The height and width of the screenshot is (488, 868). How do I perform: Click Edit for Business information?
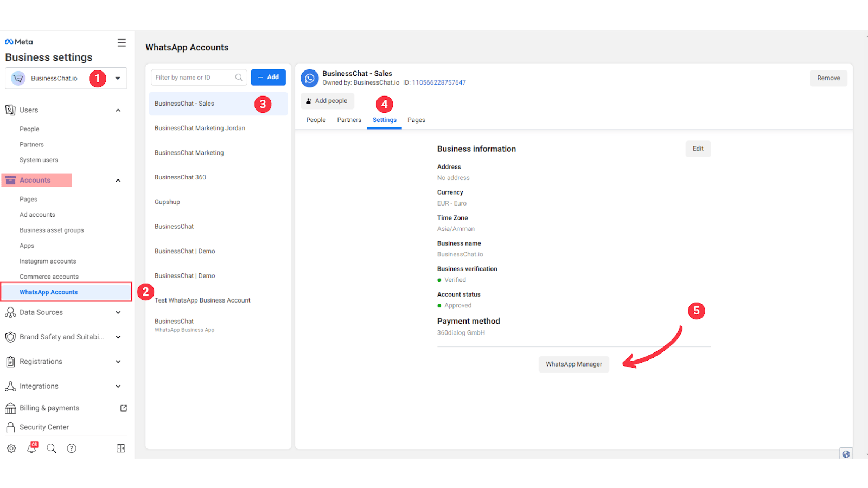(698, 149)
